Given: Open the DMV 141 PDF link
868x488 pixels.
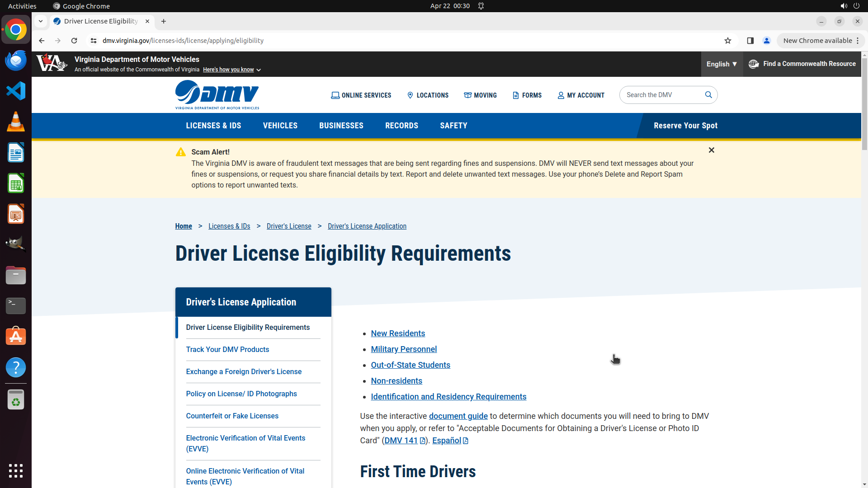Looking at the screenshot, I should click(401, 441).
